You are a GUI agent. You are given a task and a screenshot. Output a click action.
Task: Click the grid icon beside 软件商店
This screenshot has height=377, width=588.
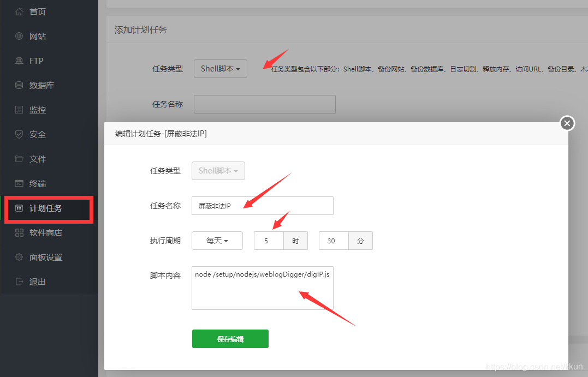tap(19, 232)
